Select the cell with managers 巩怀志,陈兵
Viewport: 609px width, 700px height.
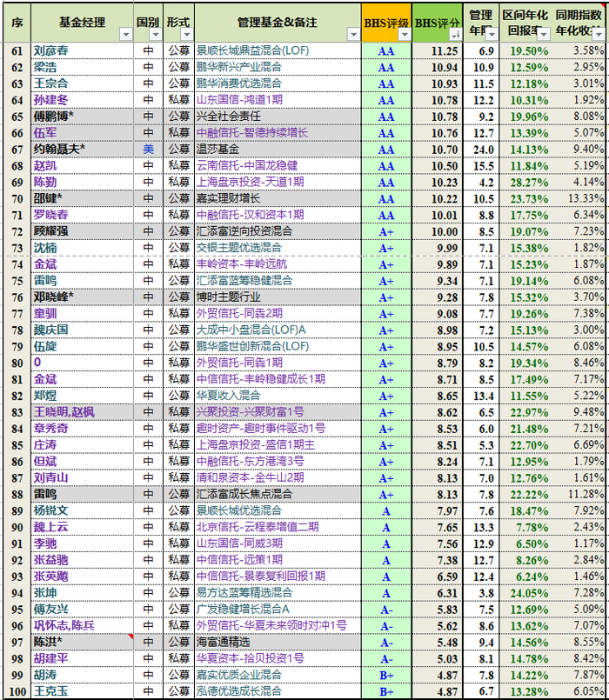pyautogui.click(x=82, y=626)
